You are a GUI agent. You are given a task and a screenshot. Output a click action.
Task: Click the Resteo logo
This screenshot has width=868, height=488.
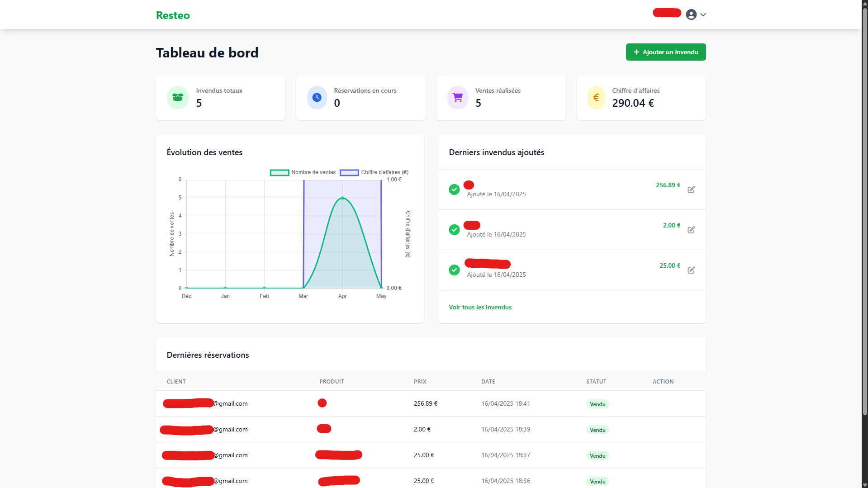point(173,15)
